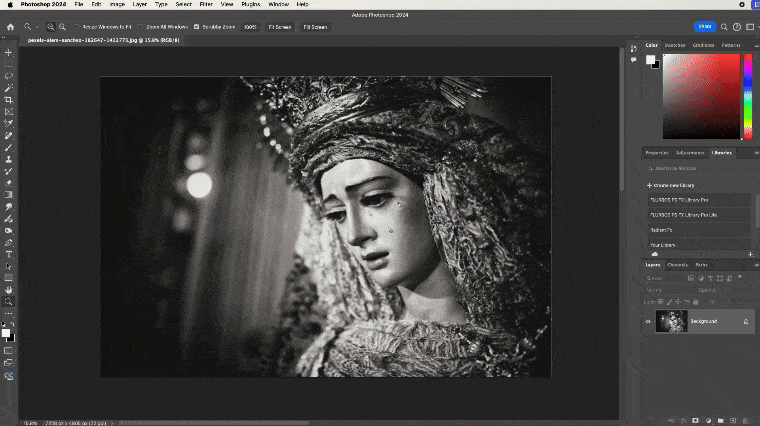The height and width of the screenshot is (426, 760).
Task: Switch to the Channels tab
Action: (x=677, y=264)
